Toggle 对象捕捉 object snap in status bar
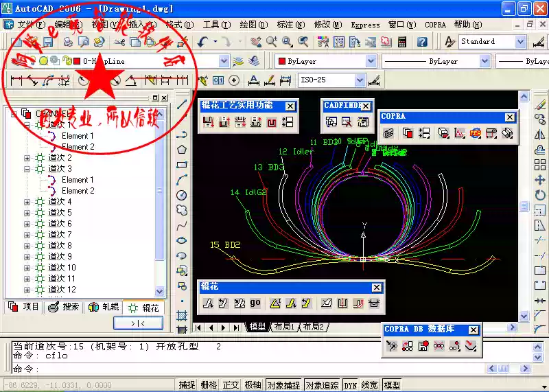The width and height of the screenshot is (549, 392). tap(283, 385)
